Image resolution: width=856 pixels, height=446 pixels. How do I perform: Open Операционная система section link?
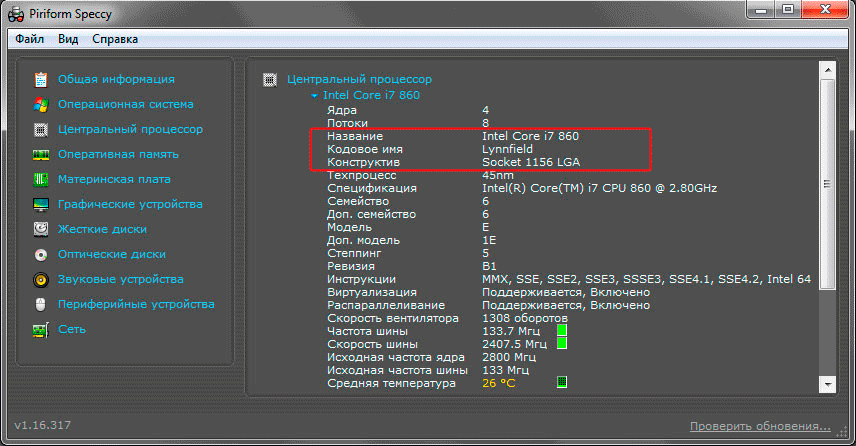click(126, 104)
